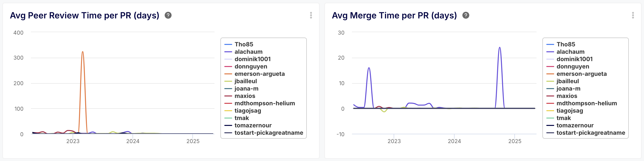The width and height of the screenshot is (644, 161).
Task: Click the Avg Merge Time per PR title
Action: point(394,15)
